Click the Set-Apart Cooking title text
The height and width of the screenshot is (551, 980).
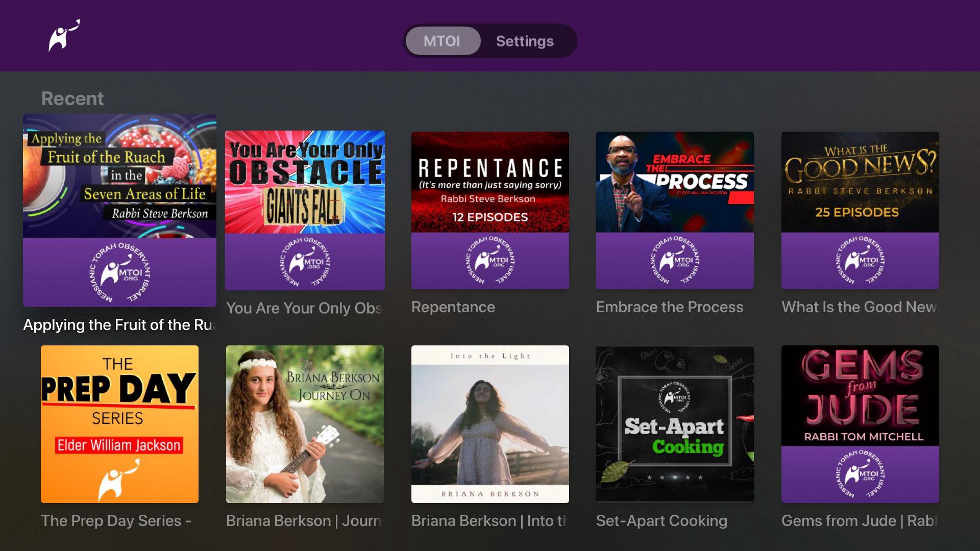pyautogui.click(x=661, y=521)
